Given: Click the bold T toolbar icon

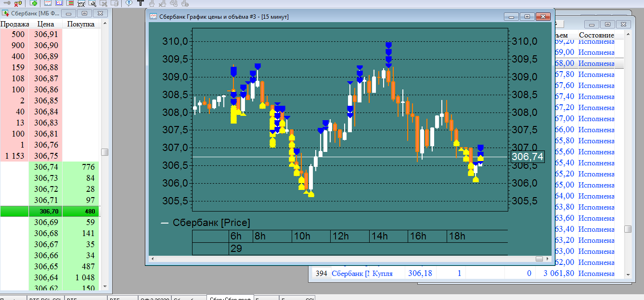Looking at the screenshot, I should click(x=141, y=3).
